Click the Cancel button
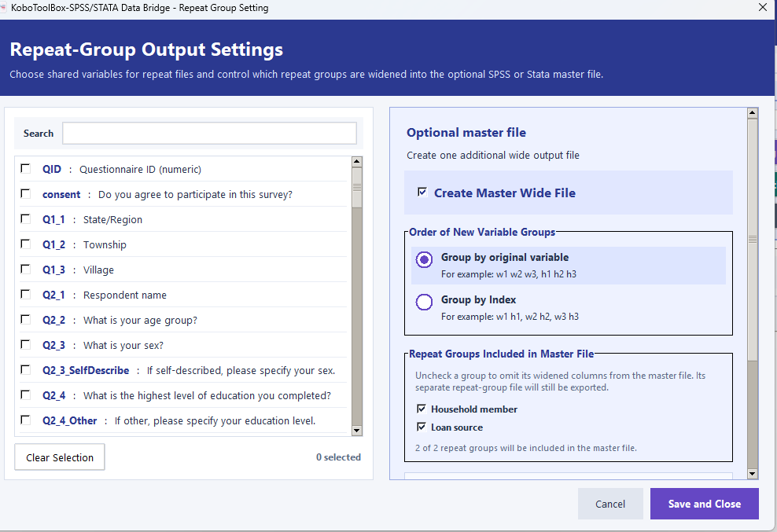Image resolution: width=777 pixels, height=532 pixels. click(610, 504)
